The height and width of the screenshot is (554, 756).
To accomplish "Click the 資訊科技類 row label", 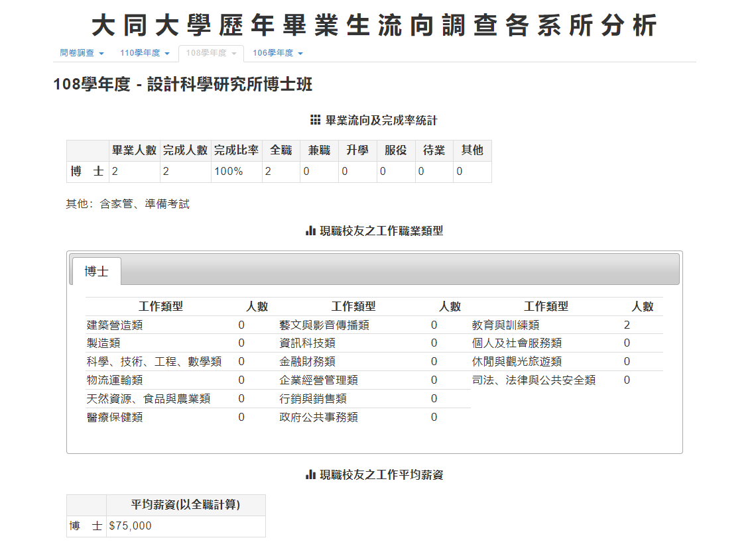I will tap(307, 343).
